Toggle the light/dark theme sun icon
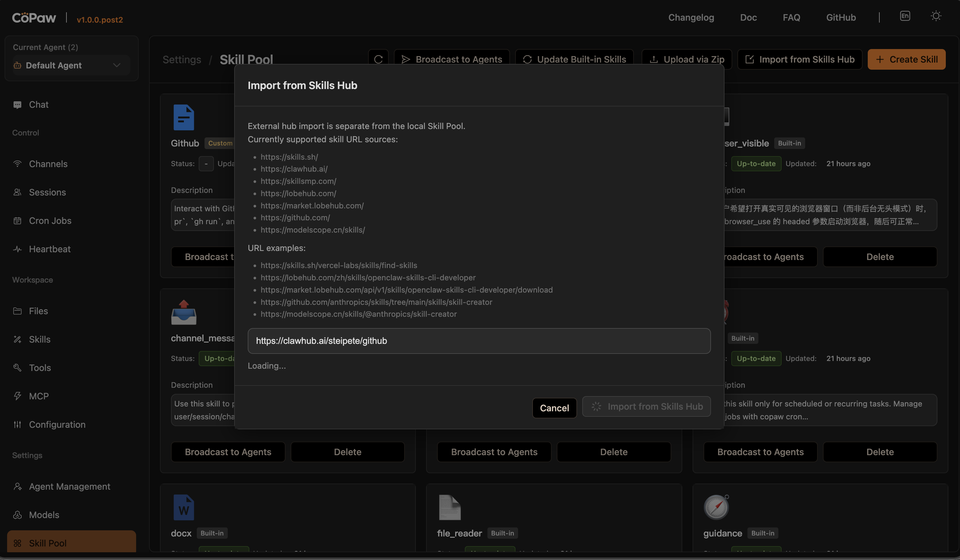 tap(935, 16)
